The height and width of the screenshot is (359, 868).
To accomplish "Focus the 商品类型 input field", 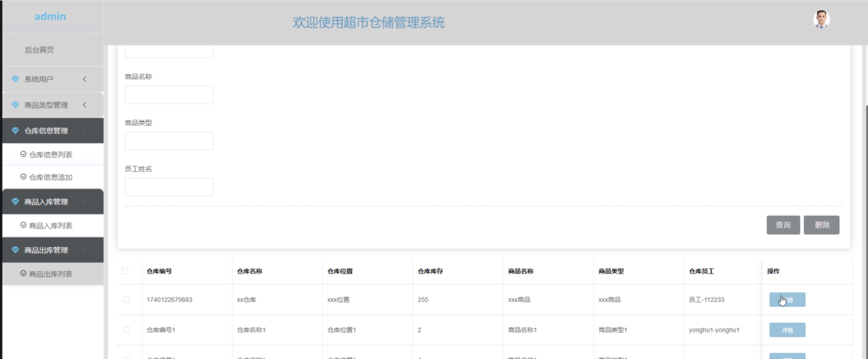I will (x=169, y=141).
